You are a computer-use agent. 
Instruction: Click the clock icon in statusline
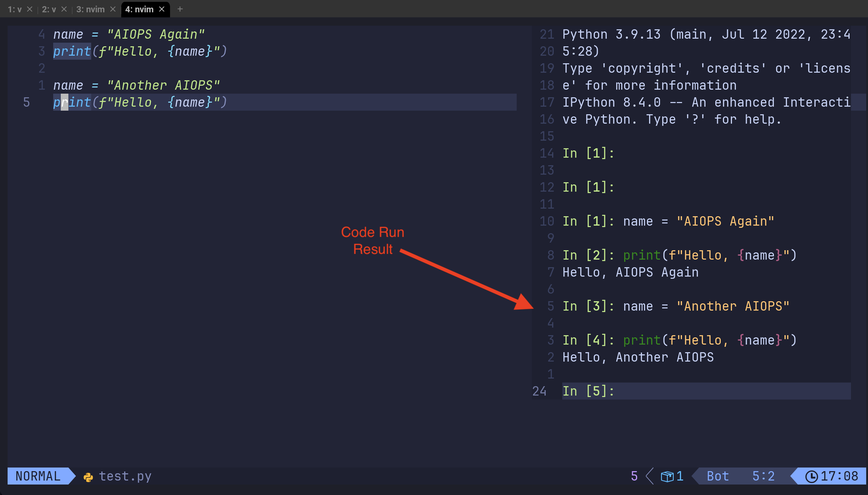(x=811, y=476)
